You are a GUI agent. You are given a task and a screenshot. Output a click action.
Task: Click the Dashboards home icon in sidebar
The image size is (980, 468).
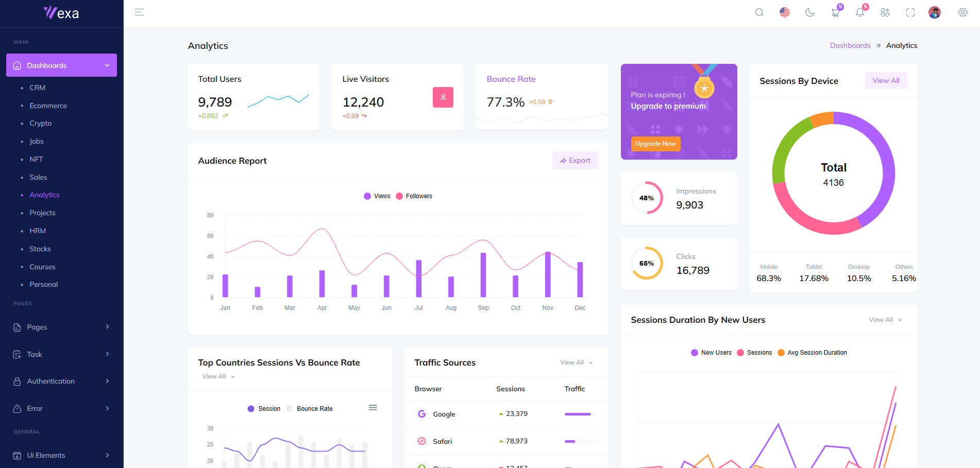17,65
